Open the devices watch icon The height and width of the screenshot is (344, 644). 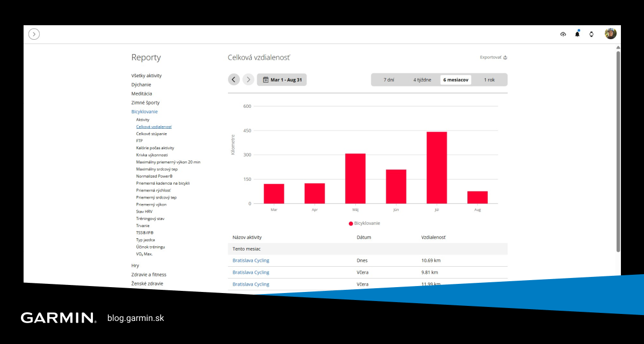[x=591, y=34]
